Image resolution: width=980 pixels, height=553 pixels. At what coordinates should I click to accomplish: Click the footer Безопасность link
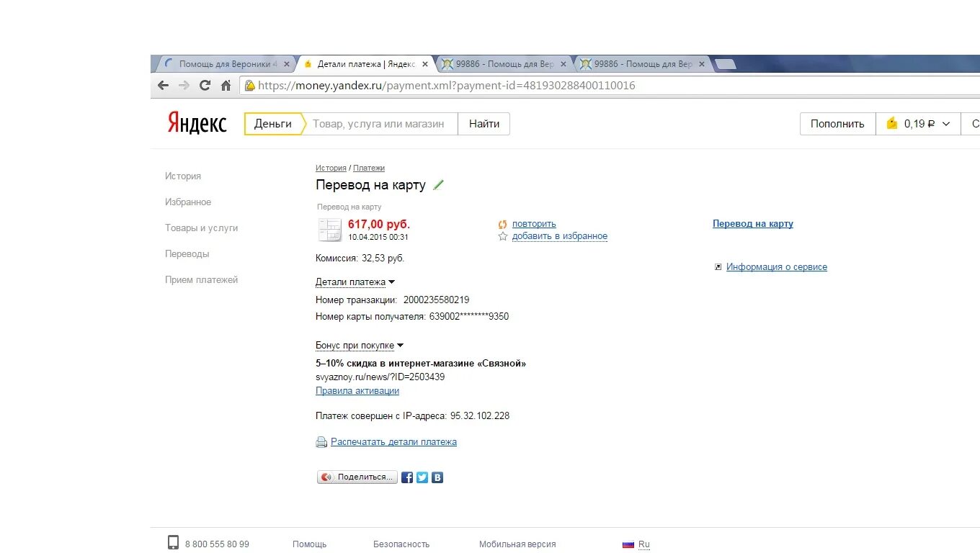click(401, 544)
